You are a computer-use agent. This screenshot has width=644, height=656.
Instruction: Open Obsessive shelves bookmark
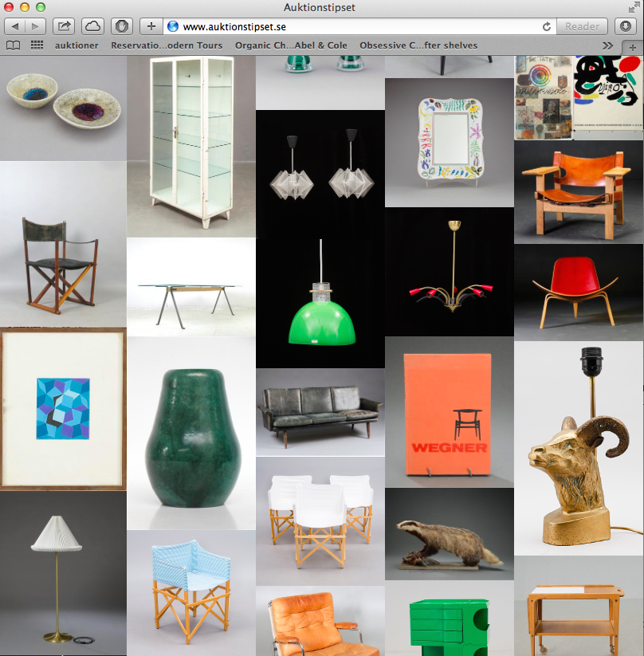(418, 45)
